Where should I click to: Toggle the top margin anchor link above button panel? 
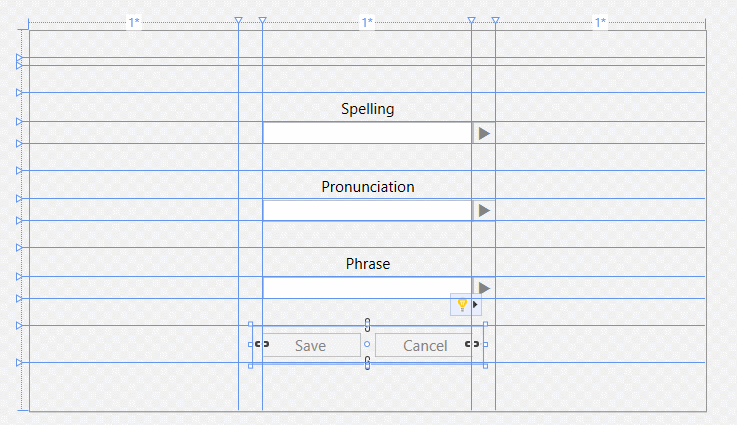[x=368, y=325]
